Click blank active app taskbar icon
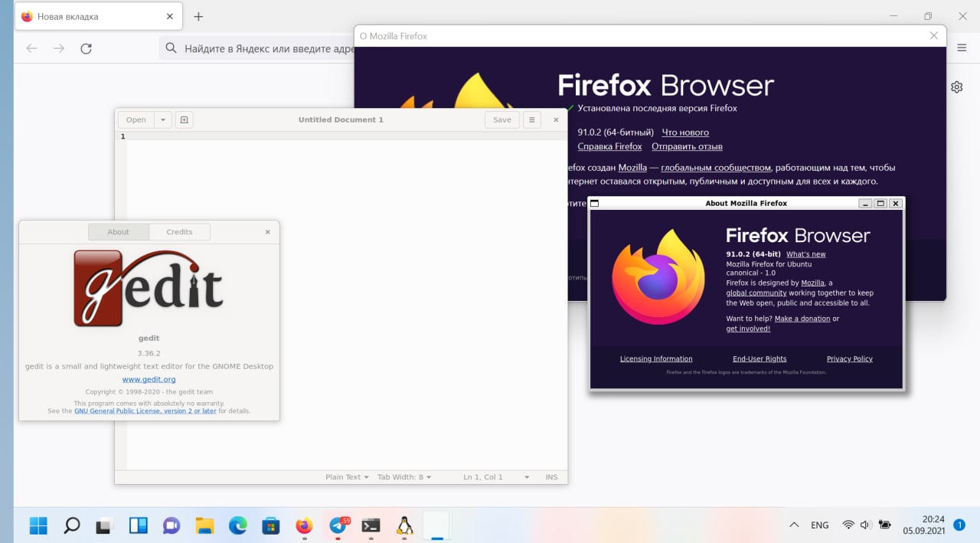 pos(436,525)
